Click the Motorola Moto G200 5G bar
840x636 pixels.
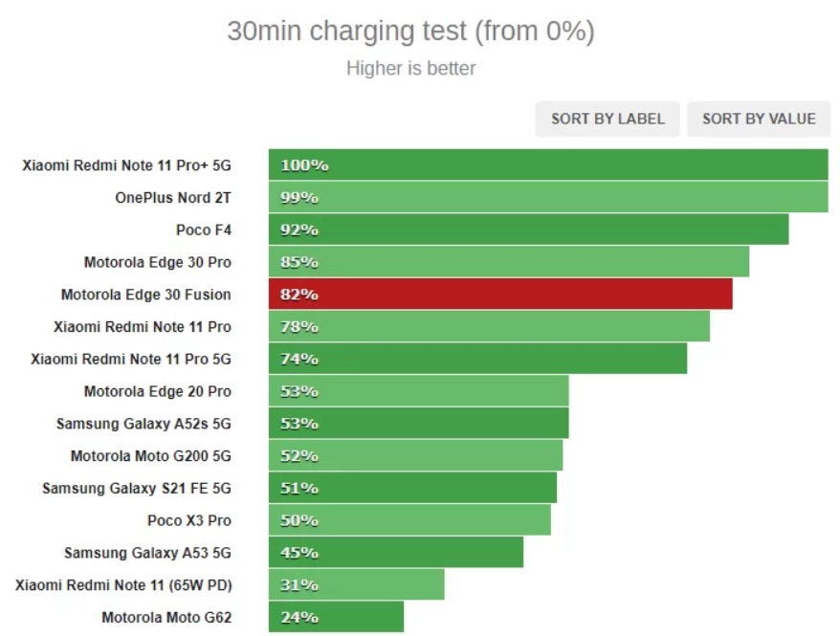pos(416,455)
